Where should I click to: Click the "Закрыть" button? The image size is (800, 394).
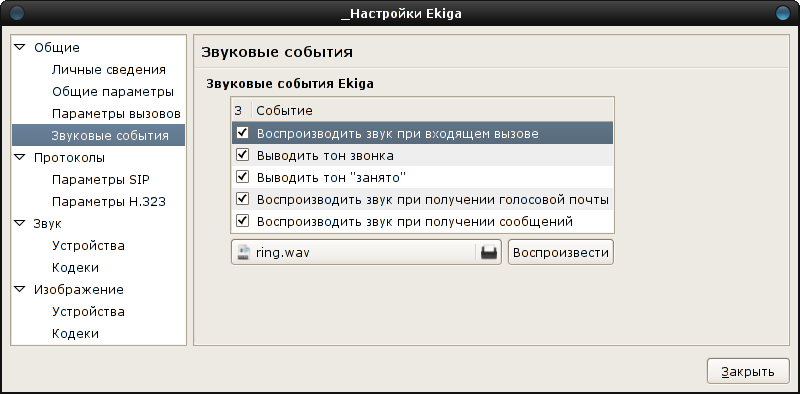pos(748,372)
